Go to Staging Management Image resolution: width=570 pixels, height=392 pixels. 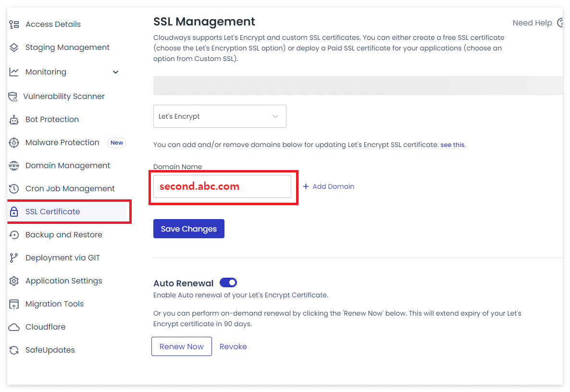pos(67,48)
